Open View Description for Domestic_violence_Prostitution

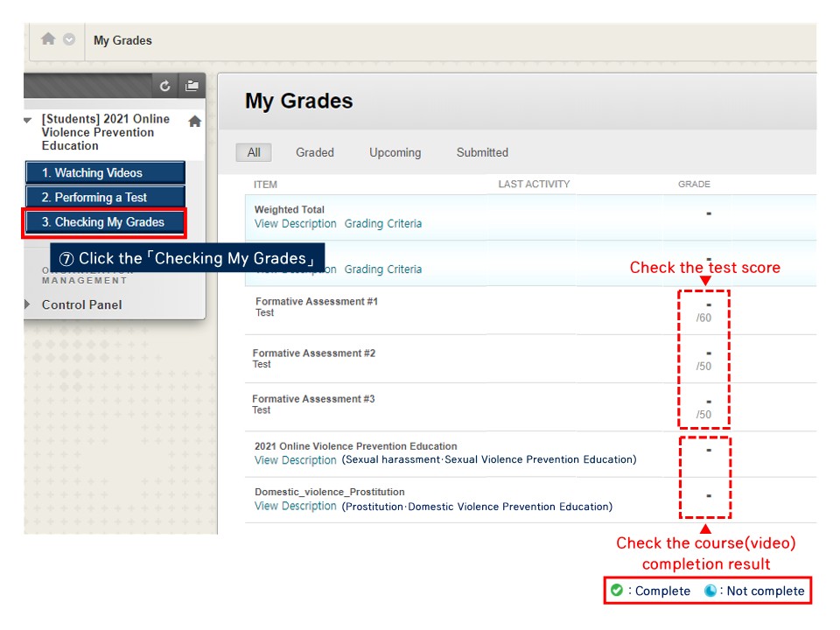295,506
